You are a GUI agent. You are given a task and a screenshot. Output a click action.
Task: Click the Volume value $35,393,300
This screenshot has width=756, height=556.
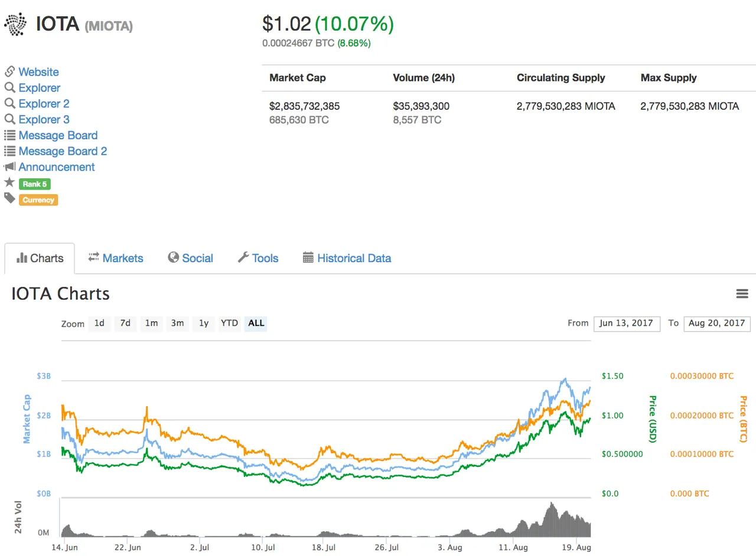point(421,107)
